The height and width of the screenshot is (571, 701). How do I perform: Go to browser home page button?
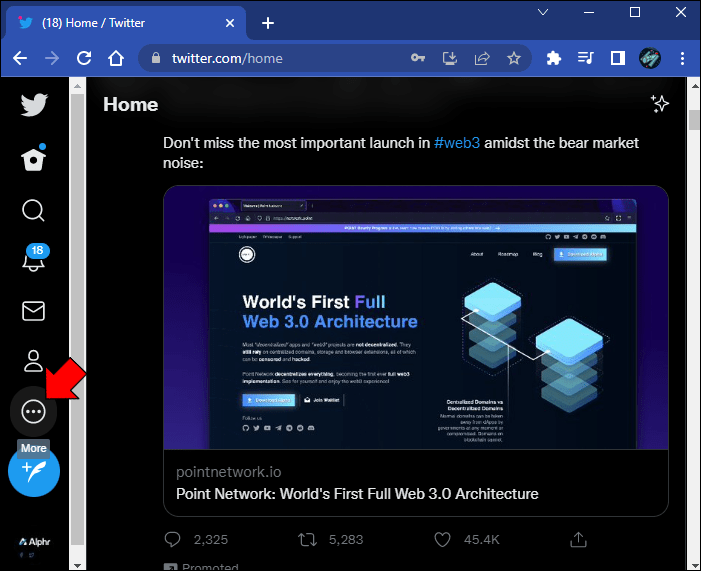tap(116, 58)
